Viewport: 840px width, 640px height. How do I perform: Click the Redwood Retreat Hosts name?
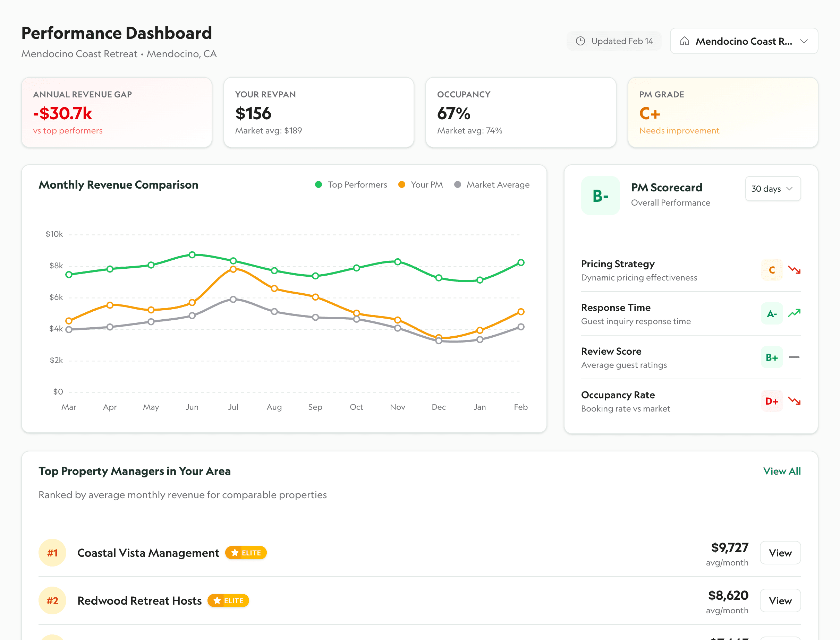[139, 601]
